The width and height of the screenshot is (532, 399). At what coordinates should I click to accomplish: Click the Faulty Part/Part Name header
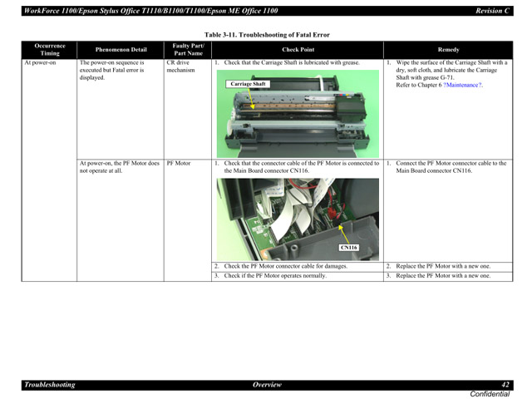pyautogui.click(x=188, y=49)
